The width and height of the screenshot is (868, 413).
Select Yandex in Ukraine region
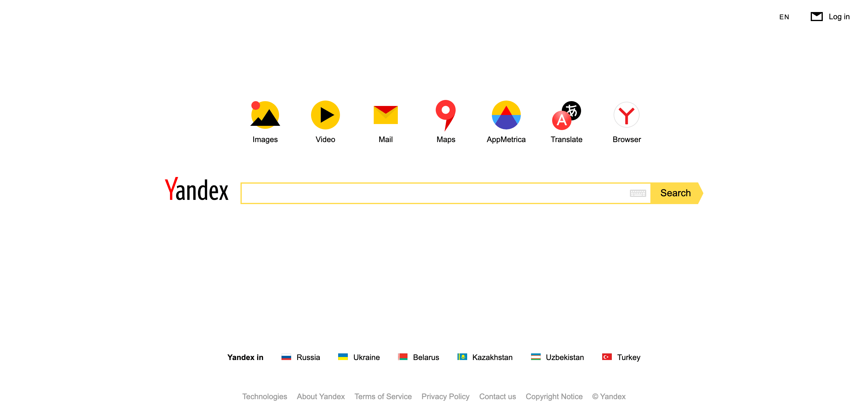click(359, 357)
